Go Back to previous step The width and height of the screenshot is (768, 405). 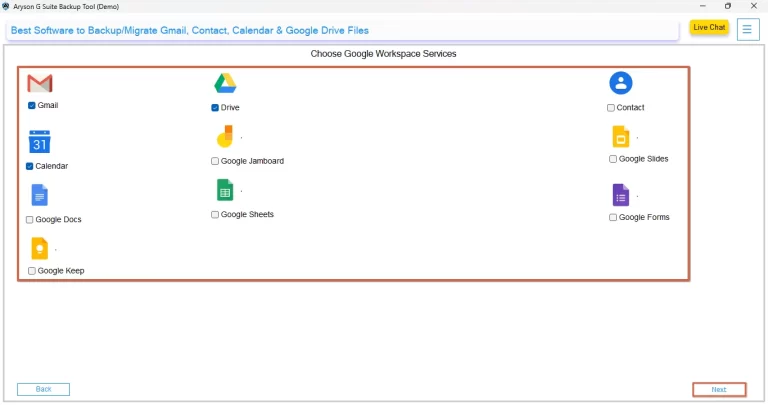pos(44,389)
